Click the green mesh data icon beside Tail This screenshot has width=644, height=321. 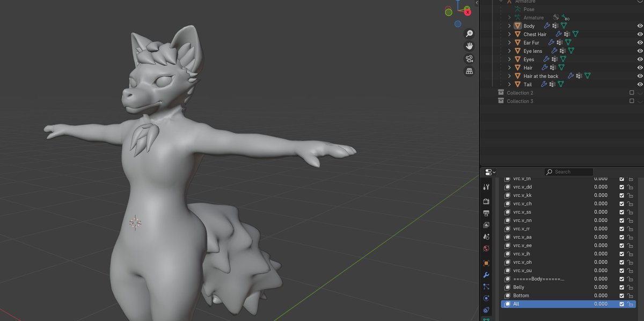click(561, 84)
